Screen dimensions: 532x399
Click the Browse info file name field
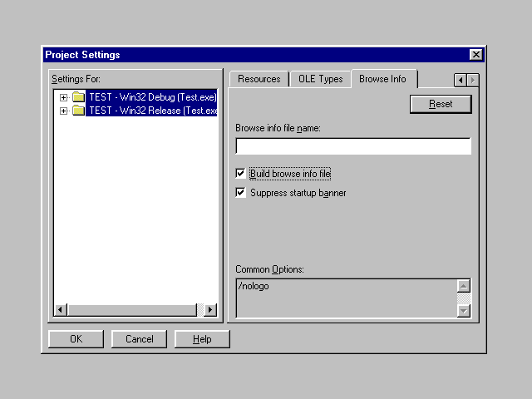353,146
